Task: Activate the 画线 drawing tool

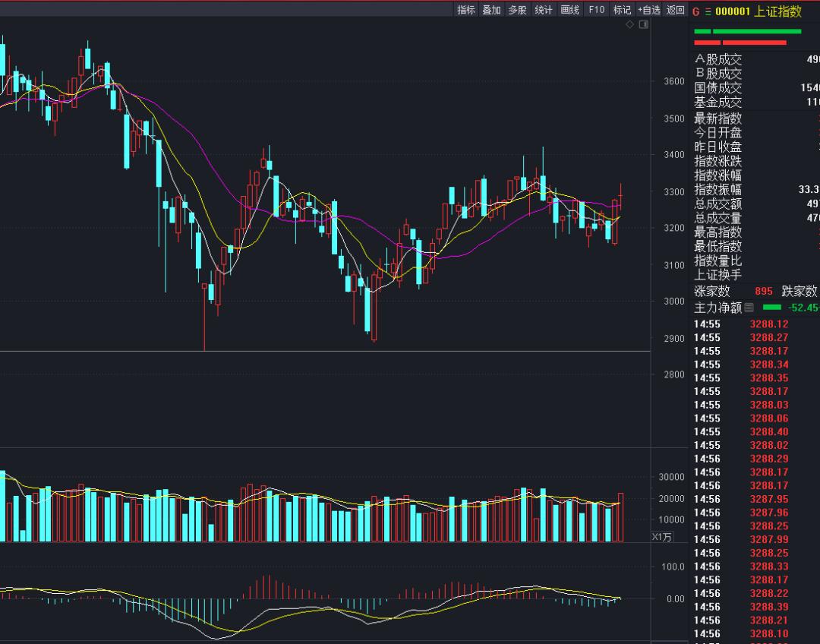Action: tap(570, 10)
